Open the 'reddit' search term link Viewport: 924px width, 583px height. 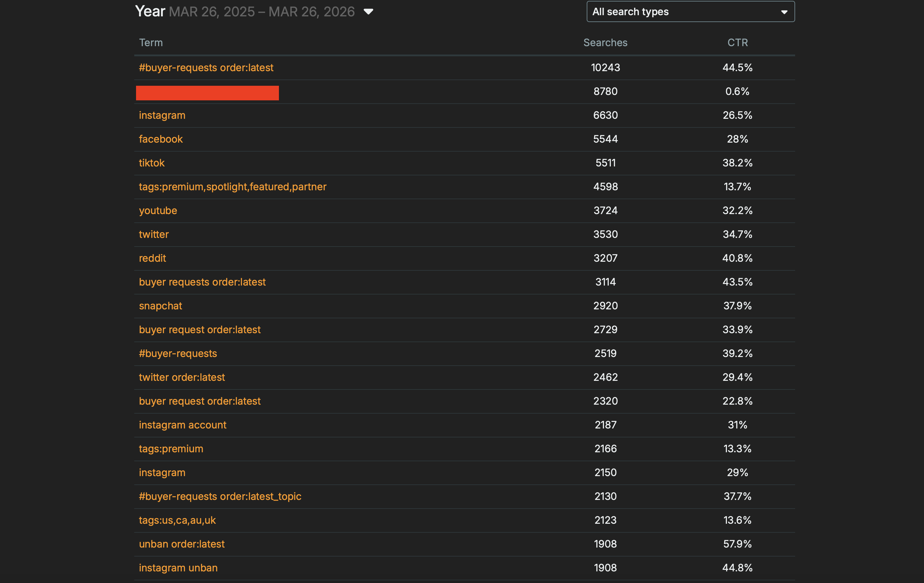coord(152,258)
